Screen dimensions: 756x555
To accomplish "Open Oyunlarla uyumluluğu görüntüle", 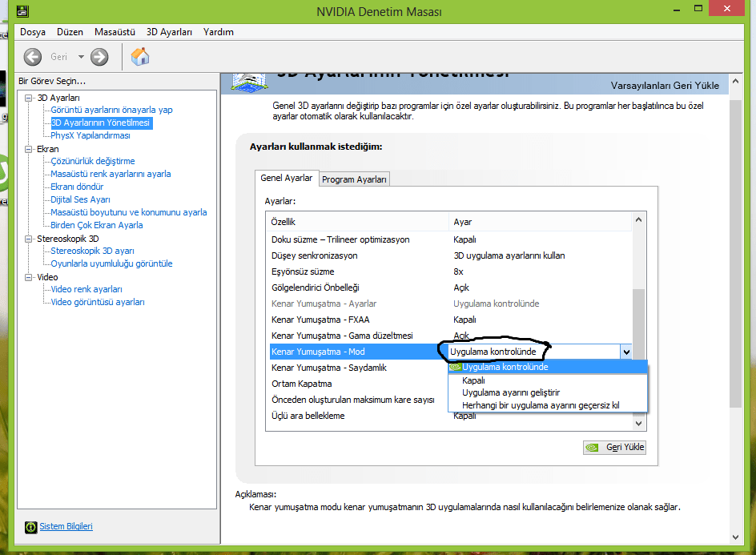I will 112,263.
